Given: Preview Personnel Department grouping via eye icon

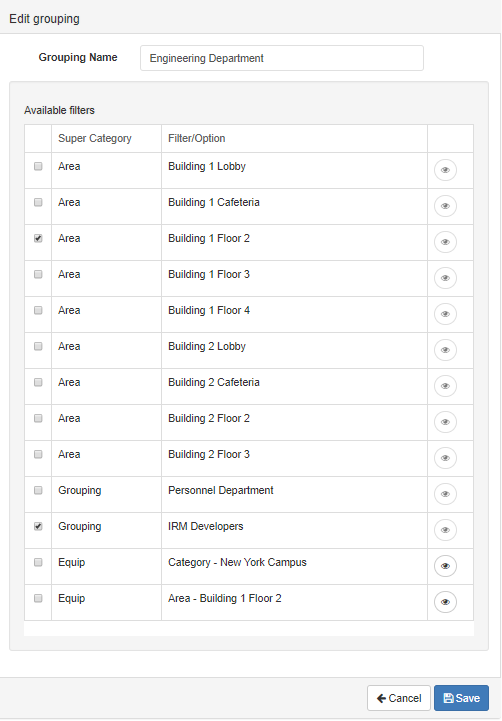Looking at the screenshot, I should pyautogui.click(x=445, y=494).
